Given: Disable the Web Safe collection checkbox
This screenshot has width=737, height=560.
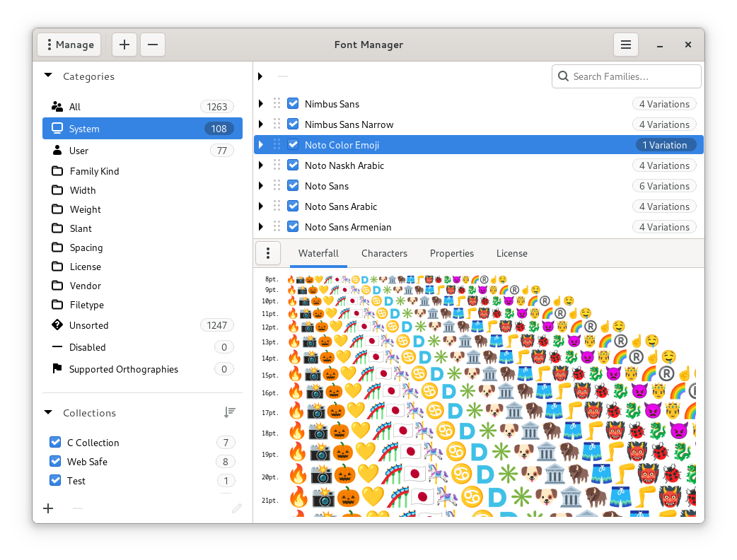Looking at the screenshot, I should click(55, 462).
